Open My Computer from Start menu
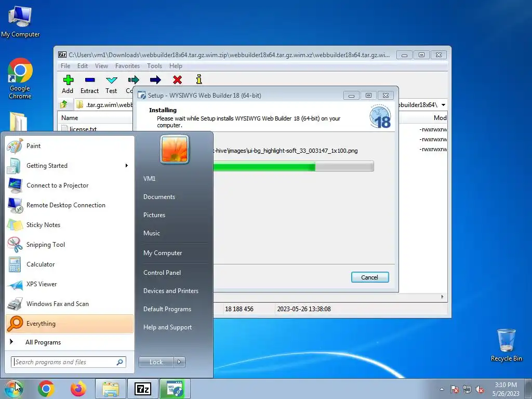532x399 pixels. tap(163, 253)
